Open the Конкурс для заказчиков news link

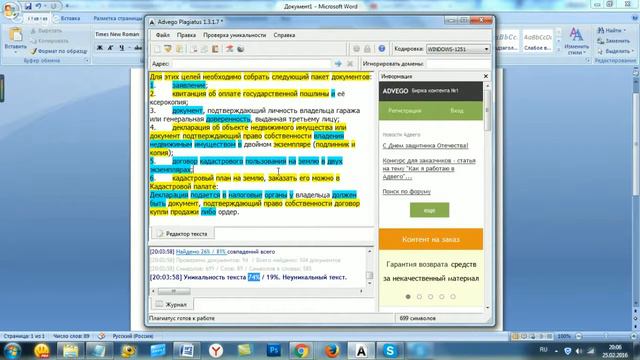(x=429, y=169)
